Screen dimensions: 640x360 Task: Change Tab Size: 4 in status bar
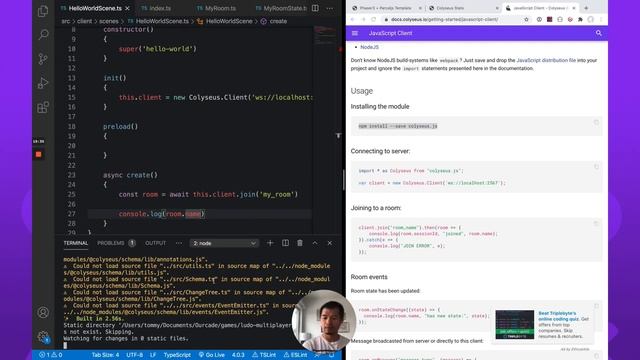tap(105, 355)
